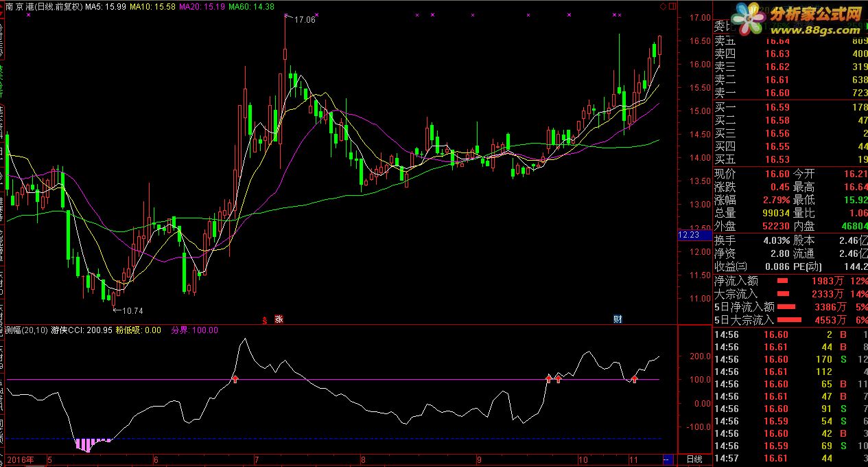Click the 买四 16.55 buy order row
Viewport: 868px width, 467px height.
pos(790,146)
